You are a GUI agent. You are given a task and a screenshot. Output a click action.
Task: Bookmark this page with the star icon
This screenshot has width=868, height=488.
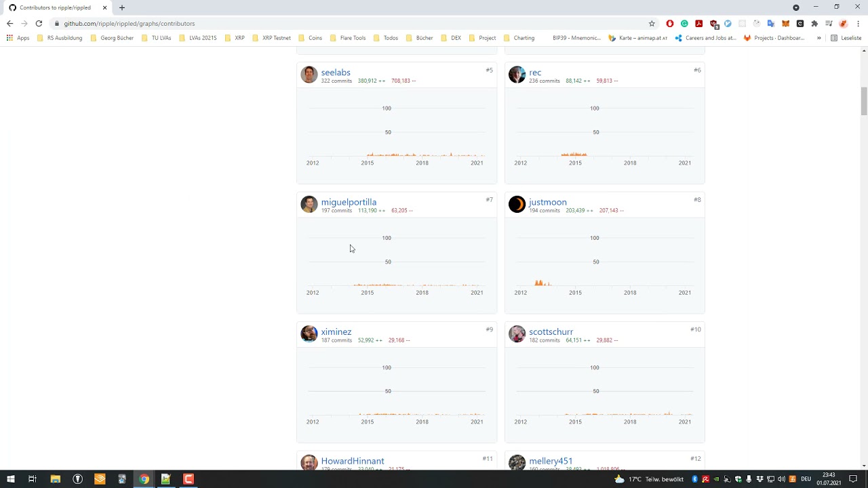pyautogui.click(x=652, y=23)
